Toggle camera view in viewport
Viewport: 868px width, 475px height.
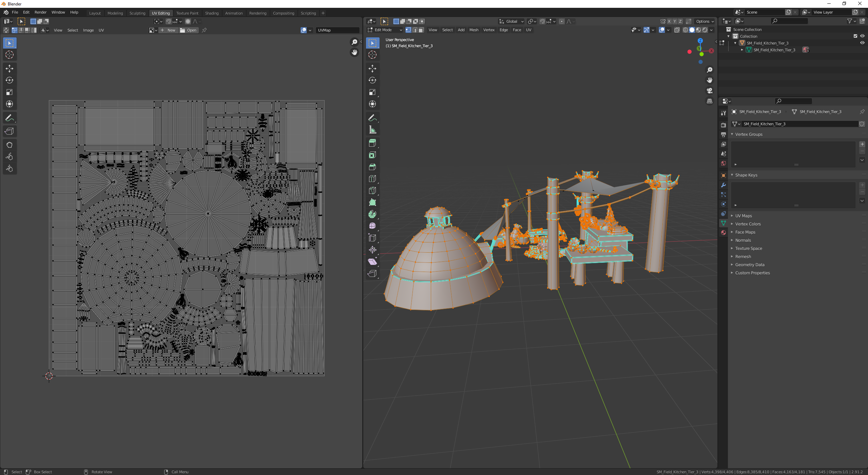[x=710, y=91]
